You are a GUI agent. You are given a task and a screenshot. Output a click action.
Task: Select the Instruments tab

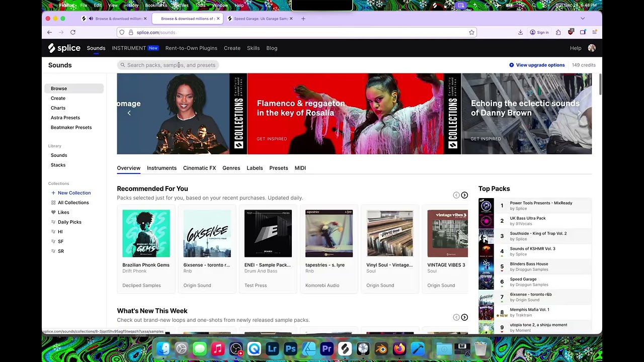(x=162, y=168)
